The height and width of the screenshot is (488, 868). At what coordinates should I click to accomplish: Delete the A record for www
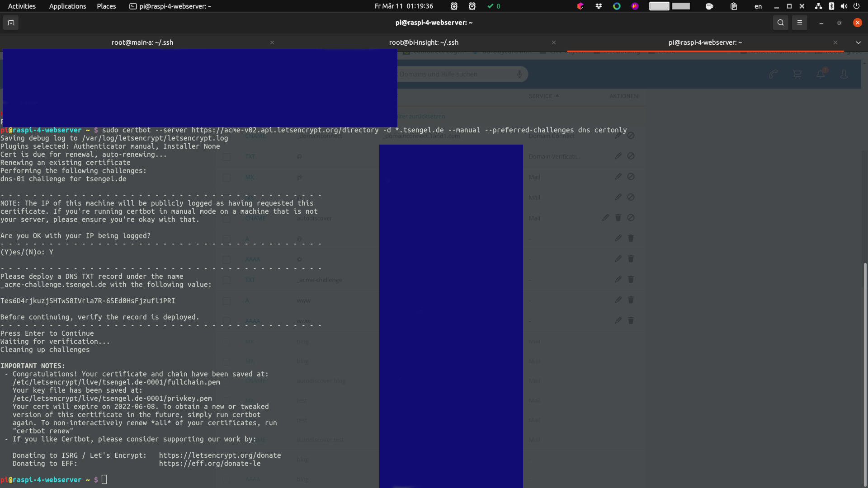point(631,300)
